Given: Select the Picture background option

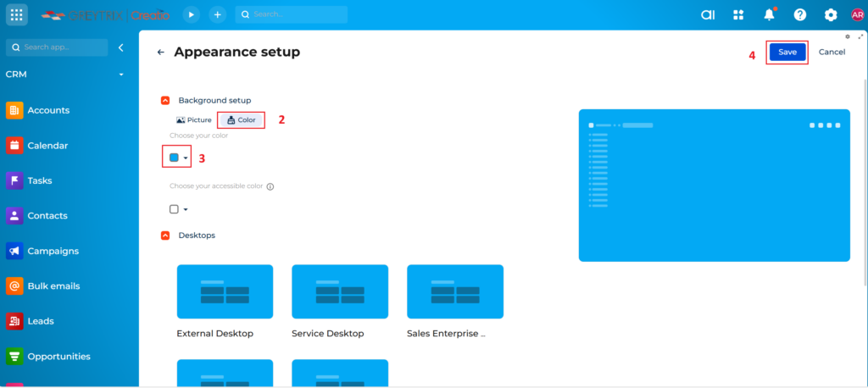Looking at the screenshot, I should [x=194, y=120].
